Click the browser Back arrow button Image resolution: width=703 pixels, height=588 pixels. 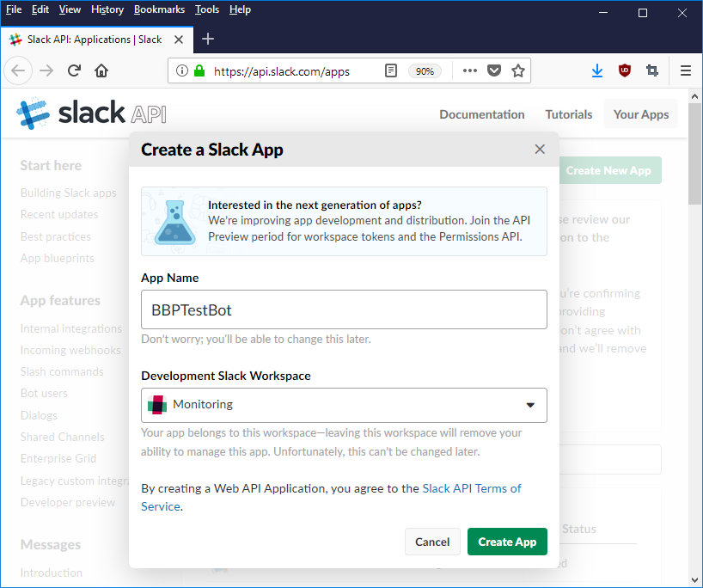pyautogui.click(x=18, y=70)
